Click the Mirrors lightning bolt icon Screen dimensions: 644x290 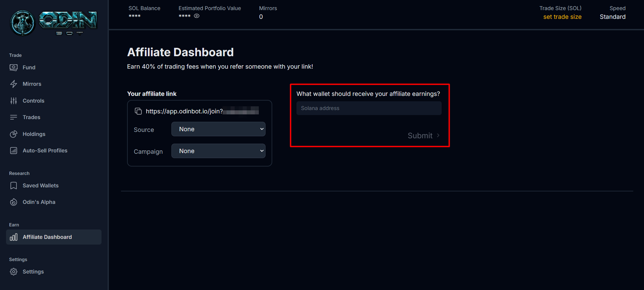[13, 84]
